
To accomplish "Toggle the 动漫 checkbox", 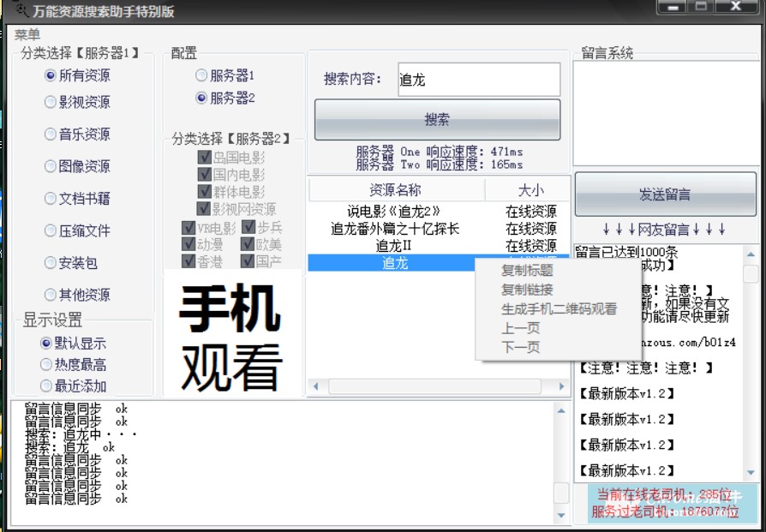I will [x=189, y=244].
